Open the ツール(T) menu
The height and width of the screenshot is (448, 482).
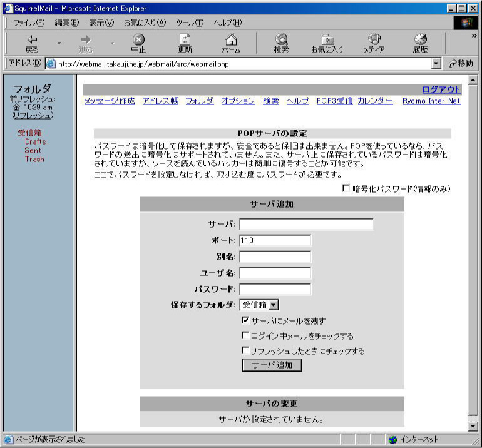pos(190,23)
